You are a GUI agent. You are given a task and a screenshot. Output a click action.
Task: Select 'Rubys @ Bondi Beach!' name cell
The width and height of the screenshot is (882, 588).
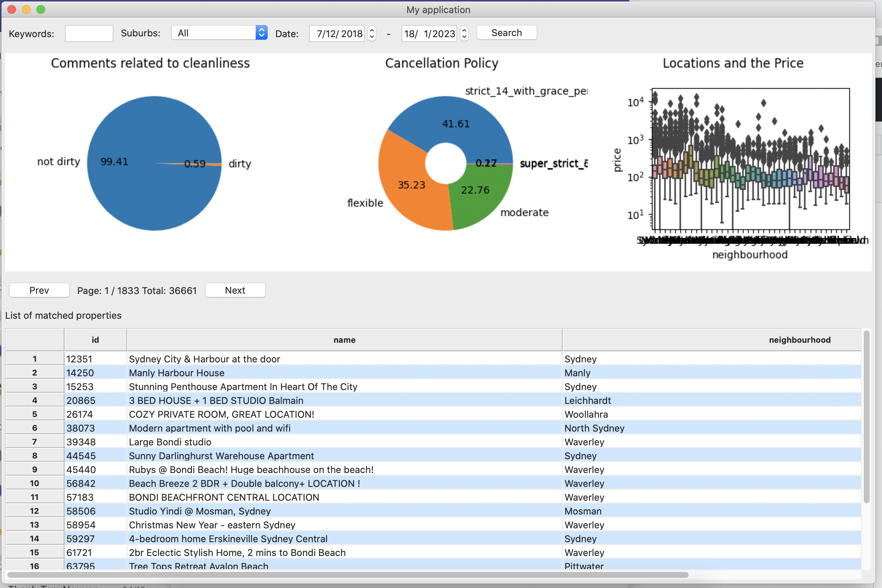point(344,469)
